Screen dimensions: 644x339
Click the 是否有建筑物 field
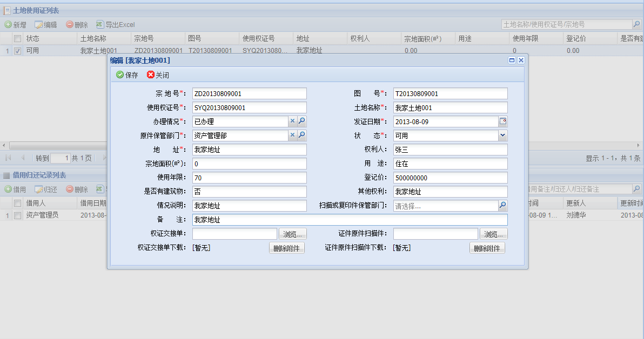tap(249, 191)
